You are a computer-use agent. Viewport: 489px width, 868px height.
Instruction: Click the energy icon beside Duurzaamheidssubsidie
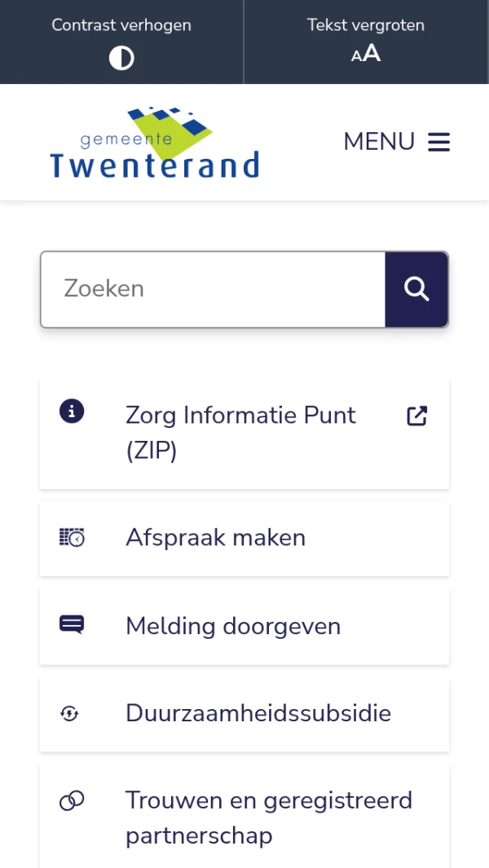coord(71,714)
